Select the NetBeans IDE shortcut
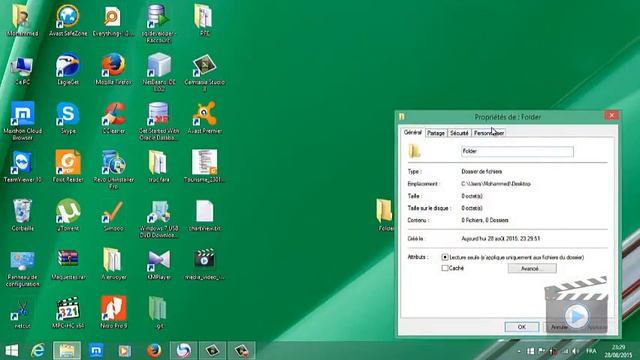Screen dimensions: 640x360 [x=159, y=72]
